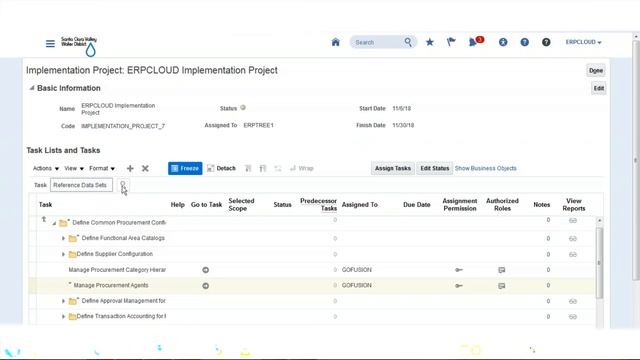Go to task Manage Procurement Category Hierarchy
The width and height of the screenshot is (640, 360).
pos(206,270)
